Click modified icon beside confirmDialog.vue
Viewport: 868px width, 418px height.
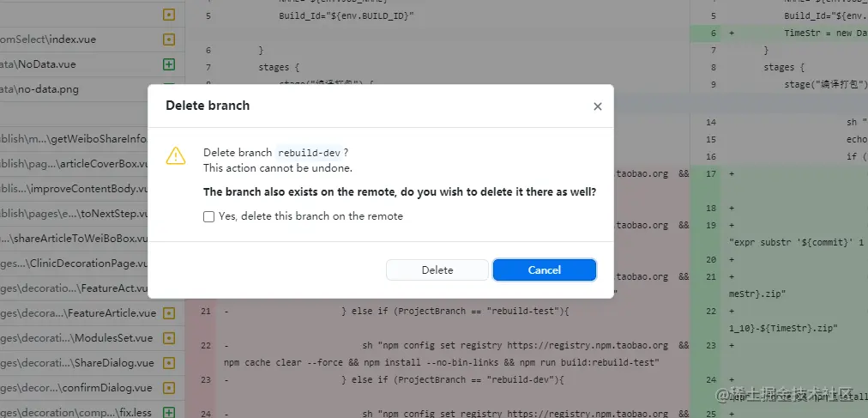point(169,388)
